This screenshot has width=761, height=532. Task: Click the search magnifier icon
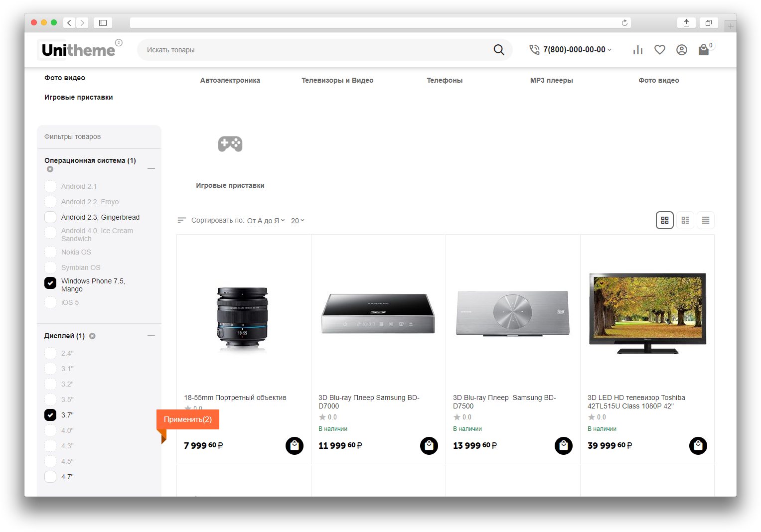pos(499,50)
